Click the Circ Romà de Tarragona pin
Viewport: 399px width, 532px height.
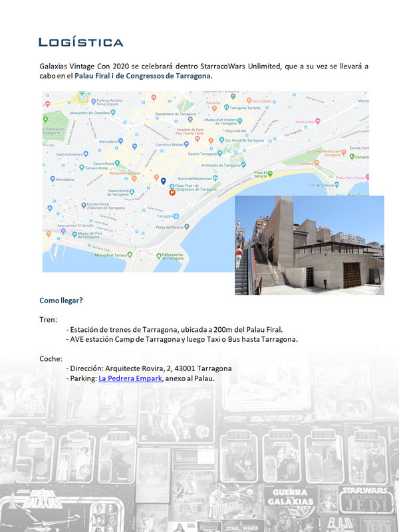[x=221, y=140]
